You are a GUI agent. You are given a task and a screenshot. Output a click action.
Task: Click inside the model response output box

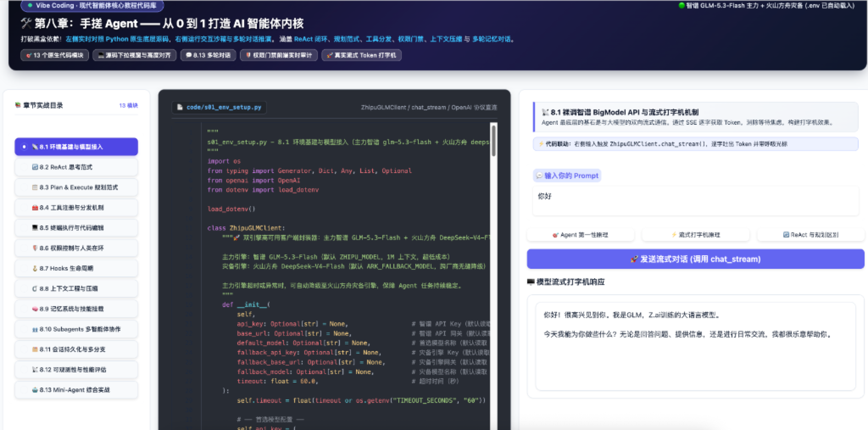point(696,346)
